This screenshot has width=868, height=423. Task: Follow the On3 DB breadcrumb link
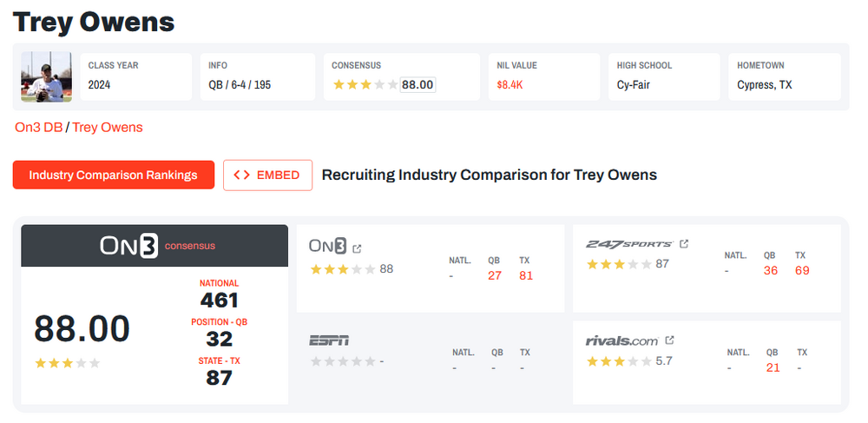tap(38, 127)
